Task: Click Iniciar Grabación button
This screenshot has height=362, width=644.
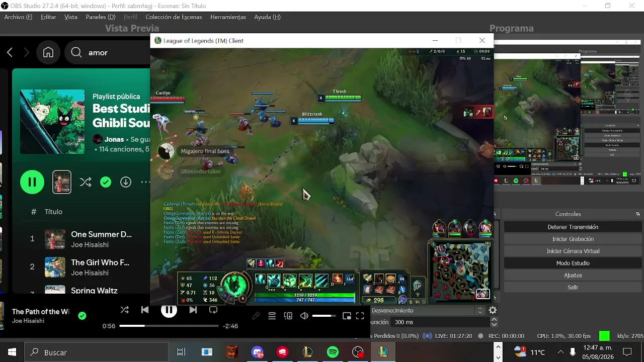Action: click(573, 239)
